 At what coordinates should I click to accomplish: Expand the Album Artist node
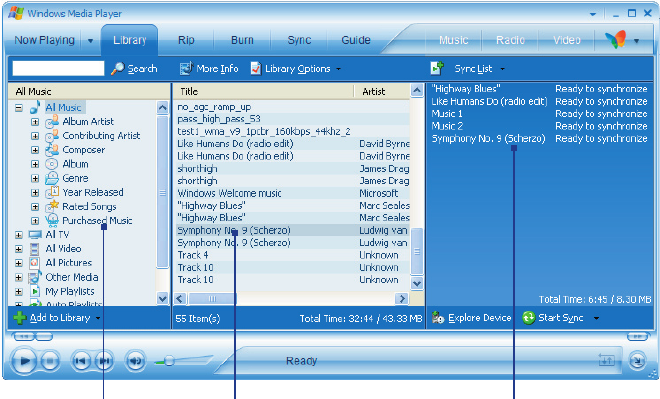35,122
